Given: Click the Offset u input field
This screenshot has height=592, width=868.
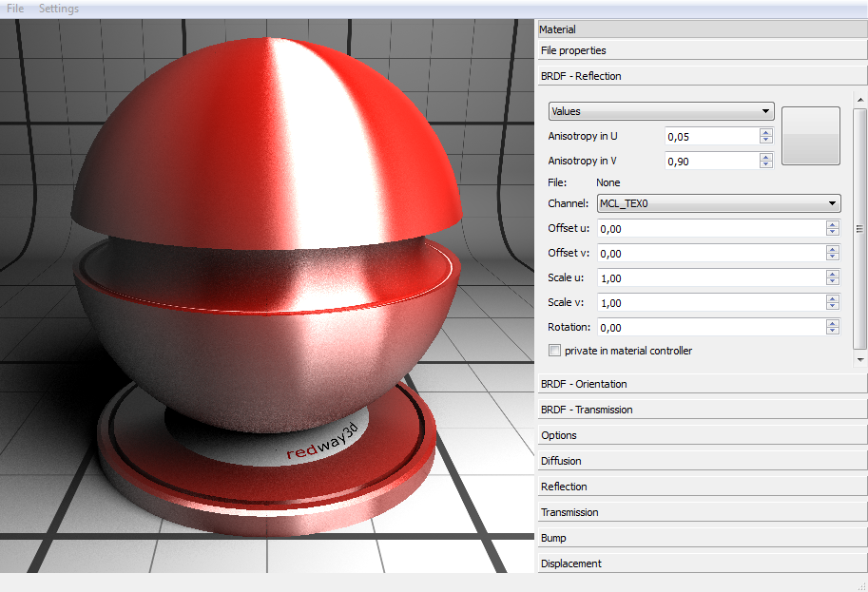Looking at the screenshot, I should (710, 228).
